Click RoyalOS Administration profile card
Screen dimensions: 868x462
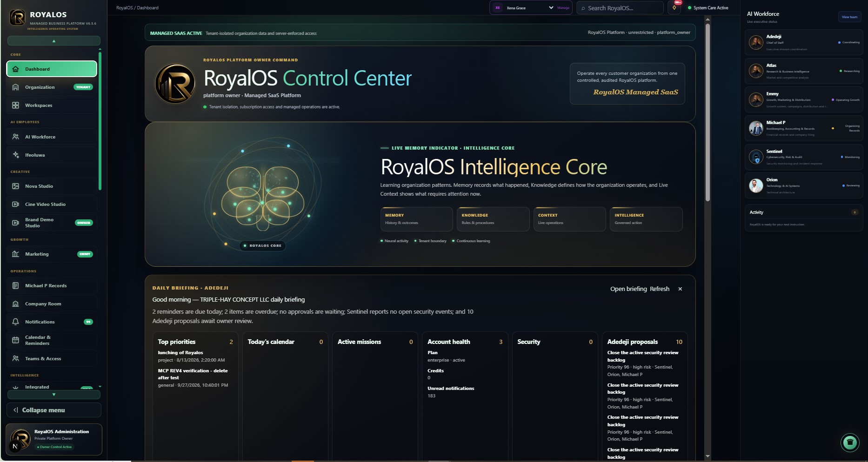(x=54, y=439)
